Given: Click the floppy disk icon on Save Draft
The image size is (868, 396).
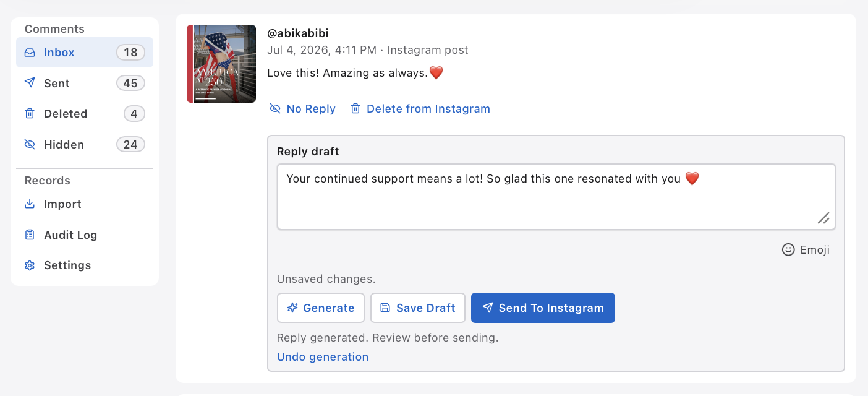Looking at the screenshot, I should click(385, 308).
